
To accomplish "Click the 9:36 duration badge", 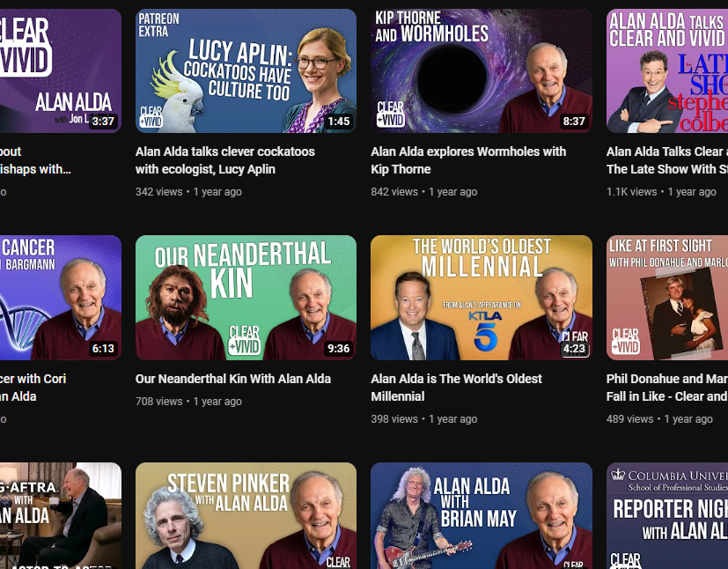I will tap(338, 349).
